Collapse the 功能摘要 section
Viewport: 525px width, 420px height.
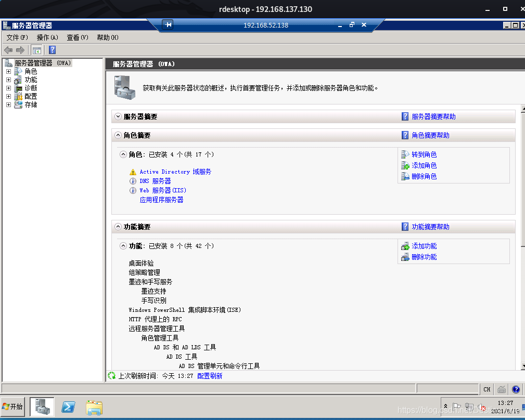coord(118,227)
